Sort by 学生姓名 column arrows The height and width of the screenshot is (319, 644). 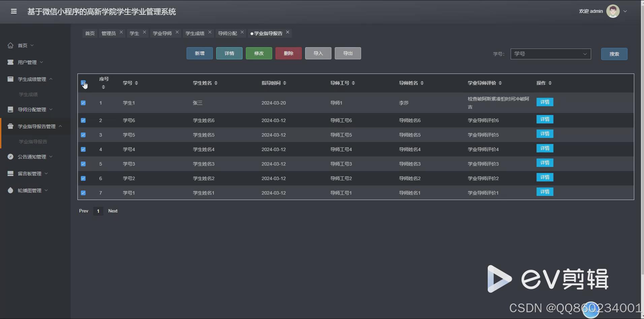(x=216, y=83)
